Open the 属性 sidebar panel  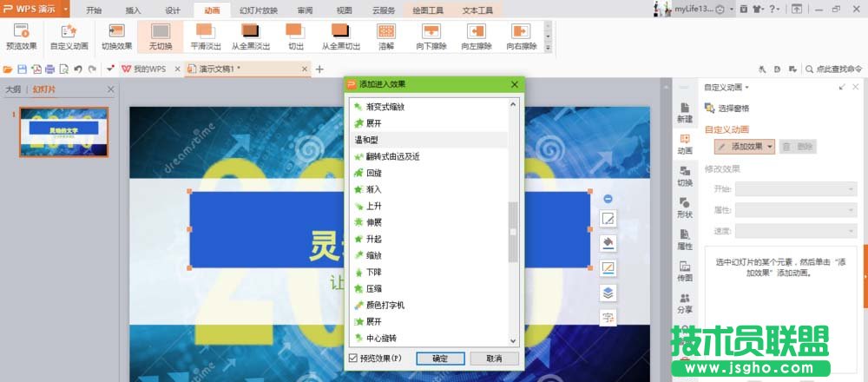click(685, 239)
